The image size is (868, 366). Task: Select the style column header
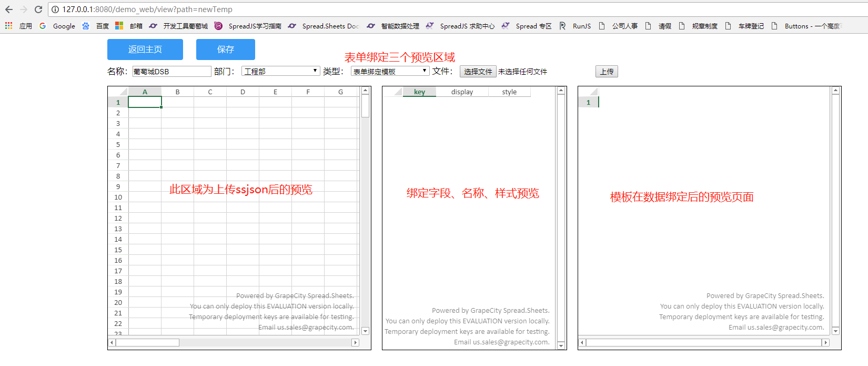[x=509, y=92]
